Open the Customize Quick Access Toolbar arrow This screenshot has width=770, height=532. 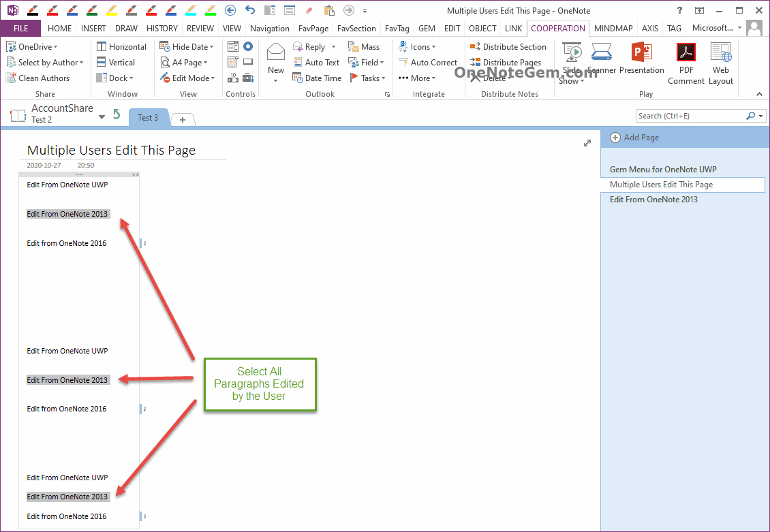pyautogui.click(x=365, y=10)
